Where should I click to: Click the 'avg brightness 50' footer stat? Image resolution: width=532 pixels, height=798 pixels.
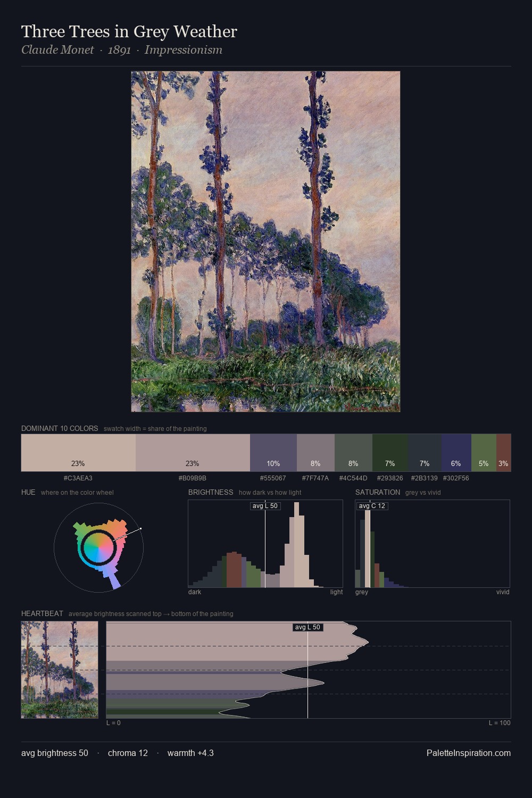tap(55, 753)
